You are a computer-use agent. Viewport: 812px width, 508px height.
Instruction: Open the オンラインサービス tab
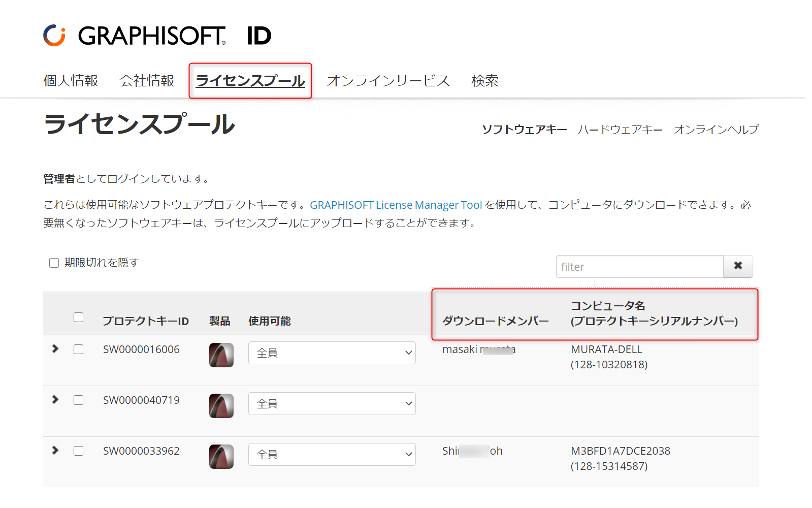(x=388, y=81)
